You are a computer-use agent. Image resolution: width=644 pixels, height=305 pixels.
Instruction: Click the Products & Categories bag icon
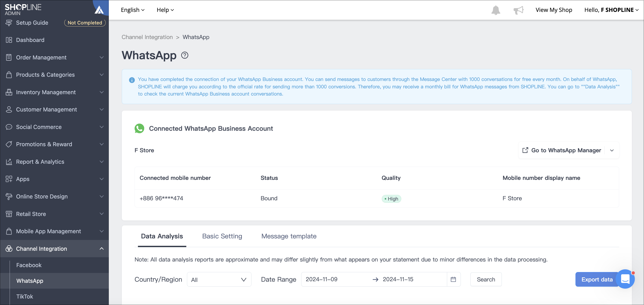(9, 75)
